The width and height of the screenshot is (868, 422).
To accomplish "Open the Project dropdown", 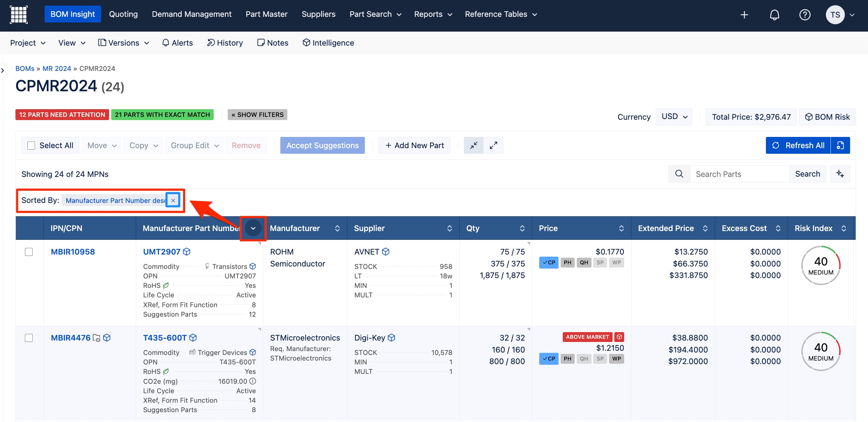I will (x=28, y=43).
